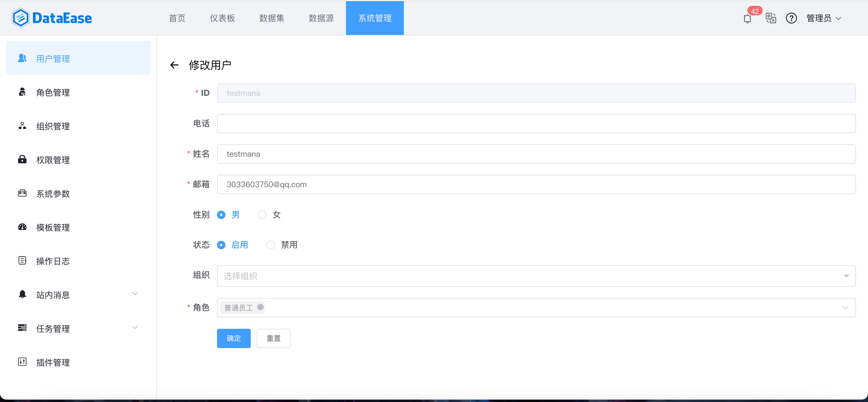Click the 站内消息 bell icon
Image resolution: width=868 pixels, height=402 pixels.
[x=22, y=294]
